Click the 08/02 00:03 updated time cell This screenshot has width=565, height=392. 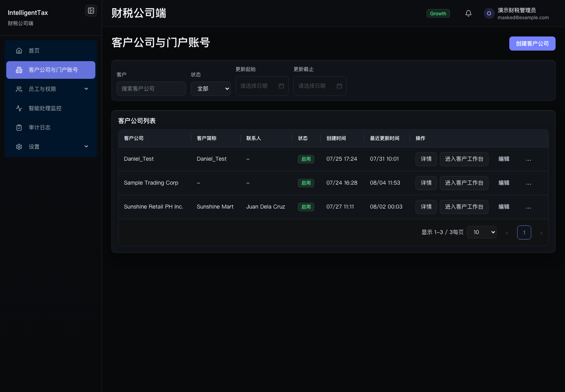(386, 207)
